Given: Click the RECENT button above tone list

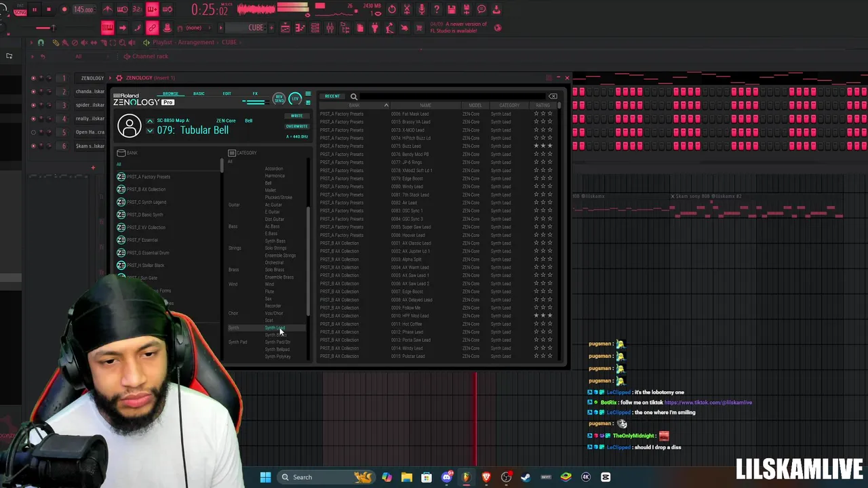Looking at the screenshot, I should point(332,96).
